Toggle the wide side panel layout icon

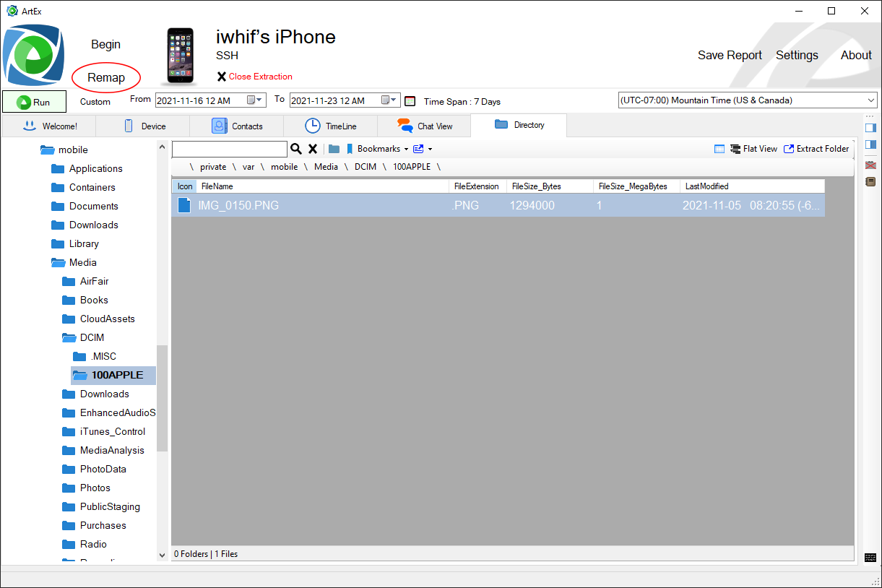pyautogui.click(x=870, y=145)
